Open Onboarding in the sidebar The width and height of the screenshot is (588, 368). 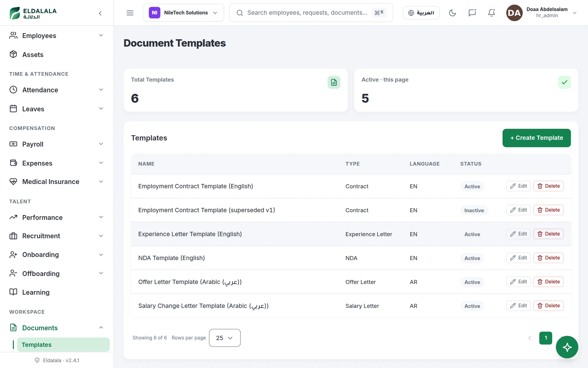(x=57, y=255)
